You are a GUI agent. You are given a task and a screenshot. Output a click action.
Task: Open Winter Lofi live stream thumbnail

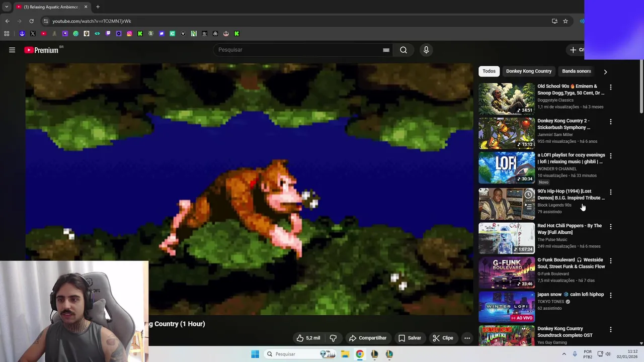(507, 307)
